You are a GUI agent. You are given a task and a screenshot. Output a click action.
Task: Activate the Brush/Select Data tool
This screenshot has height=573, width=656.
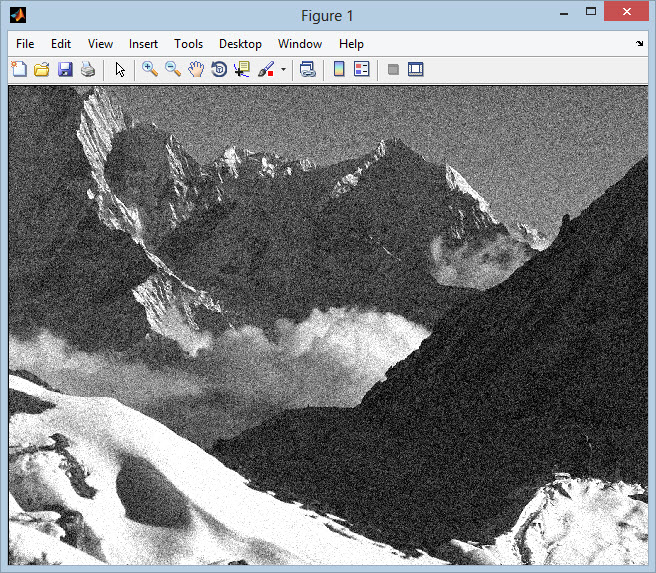point(266,69)
